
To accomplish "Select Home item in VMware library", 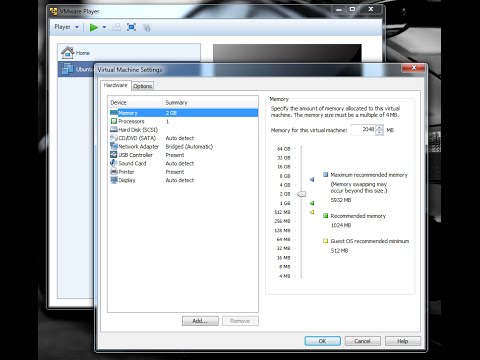I will 129,53.
